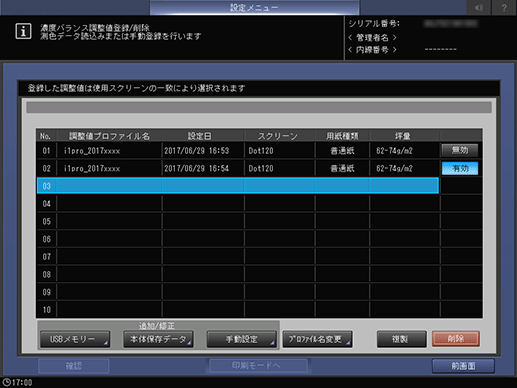Image resolution: width=517 pixels, height=388 pixels.
Task: Tap the speaker volume icon
Action: pyautogui.click(x=479, y=7)
